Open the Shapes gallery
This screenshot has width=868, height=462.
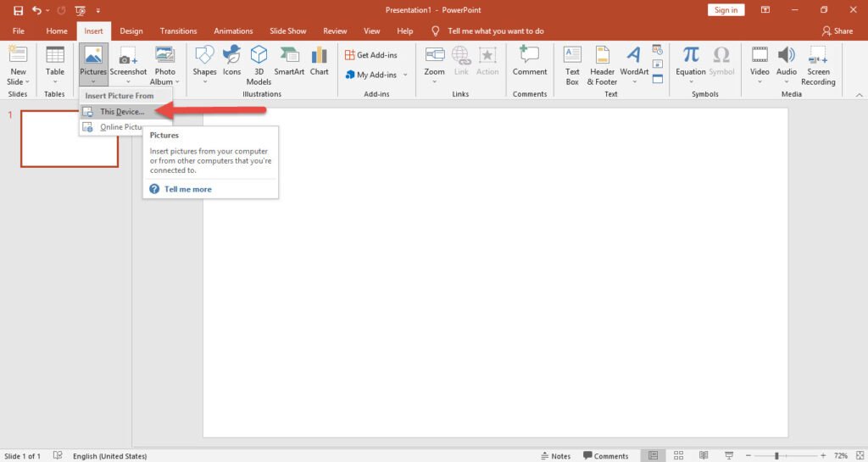point(204,64)
